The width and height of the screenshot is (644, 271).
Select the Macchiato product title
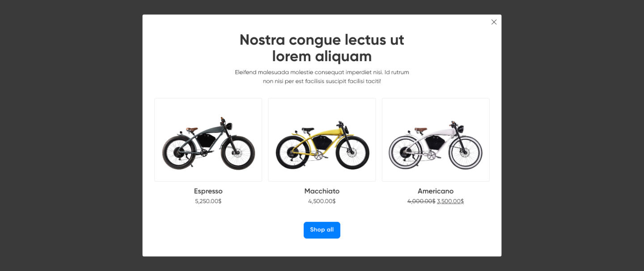322,191
